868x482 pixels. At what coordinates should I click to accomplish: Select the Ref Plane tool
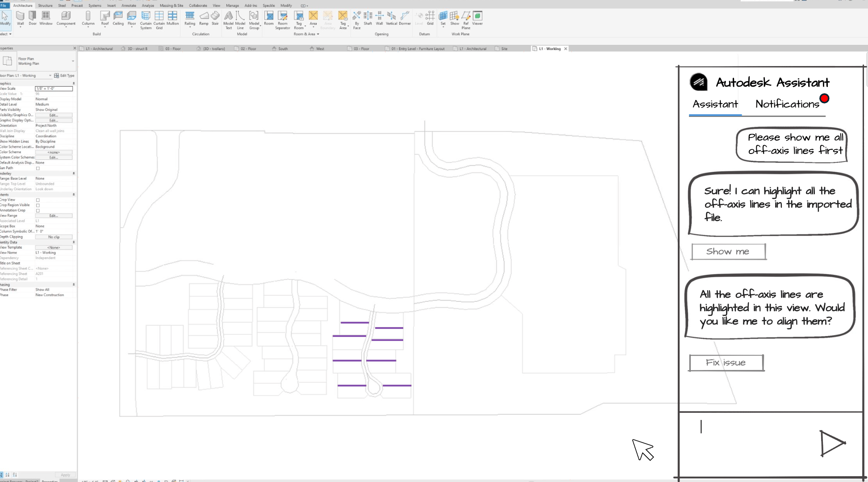pyautogui.click(x=466, y=20)
